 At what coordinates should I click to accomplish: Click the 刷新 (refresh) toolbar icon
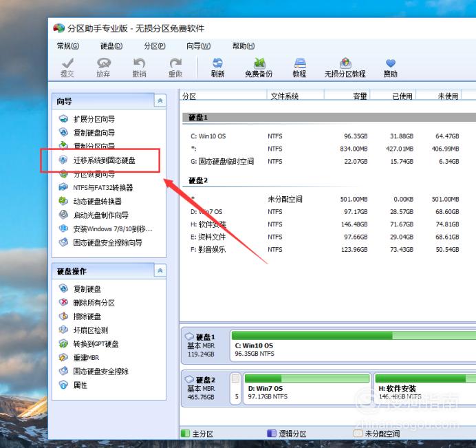pyautogui.click(x=217, y=67)
